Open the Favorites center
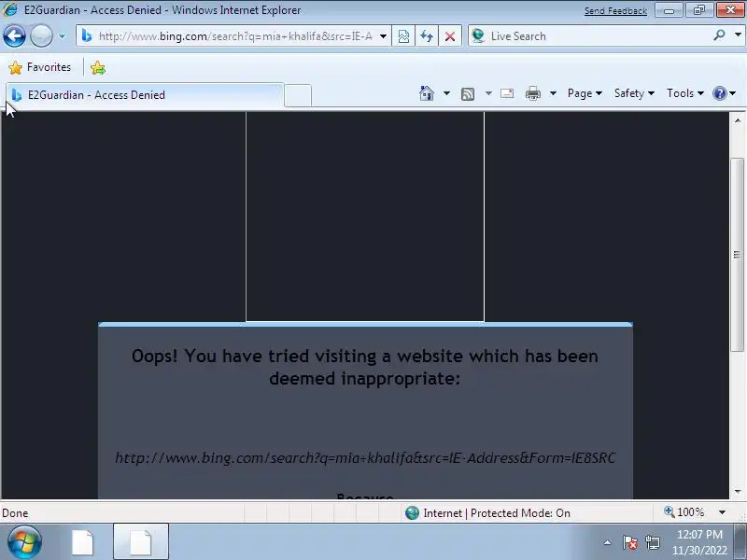The width and height of the screenshot is (747, 560). pos(40,67)
